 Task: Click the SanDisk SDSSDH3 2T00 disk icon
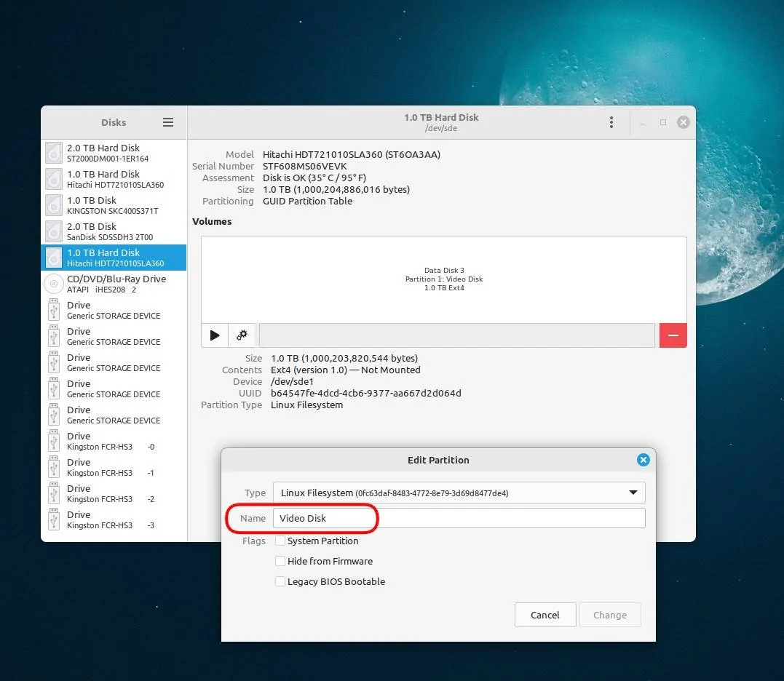click(54, 231)
